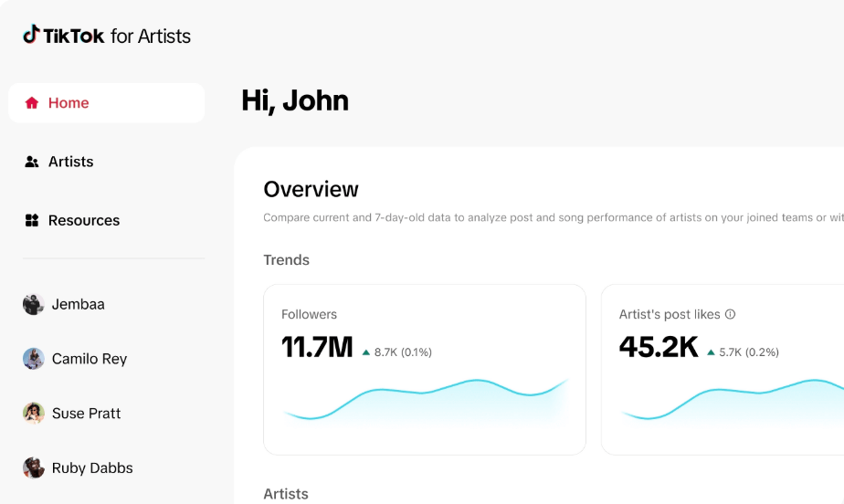Click the Followers card label
Screen dimensions: 844x504
click(x=309, y=314)
